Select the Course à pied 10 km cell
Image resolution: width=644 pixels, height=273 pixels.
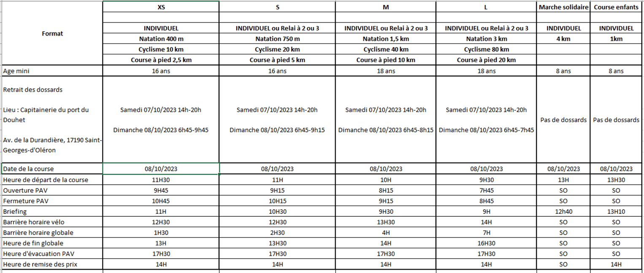(385, 60)
